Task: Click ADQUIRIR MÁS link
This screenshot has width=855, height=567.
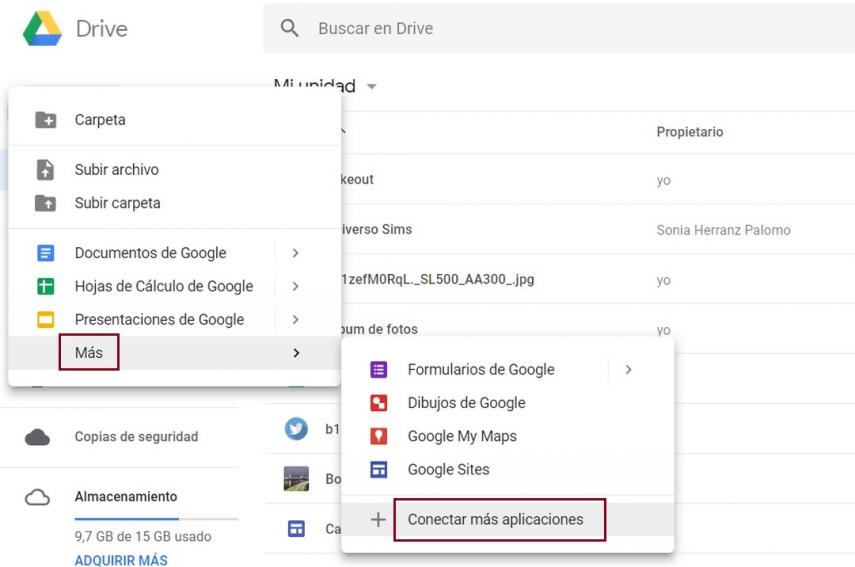Action: coord(121,560)
